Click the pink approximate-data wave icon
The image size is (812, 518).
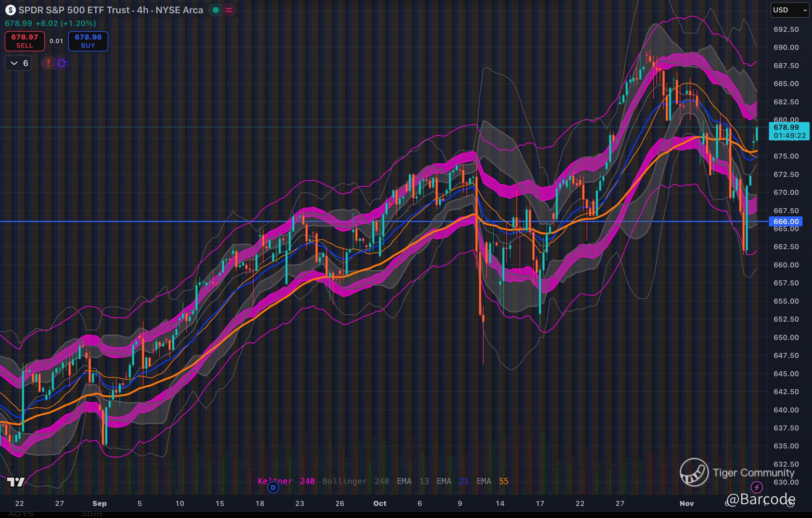pyautogui.click(x=229, y=10)
